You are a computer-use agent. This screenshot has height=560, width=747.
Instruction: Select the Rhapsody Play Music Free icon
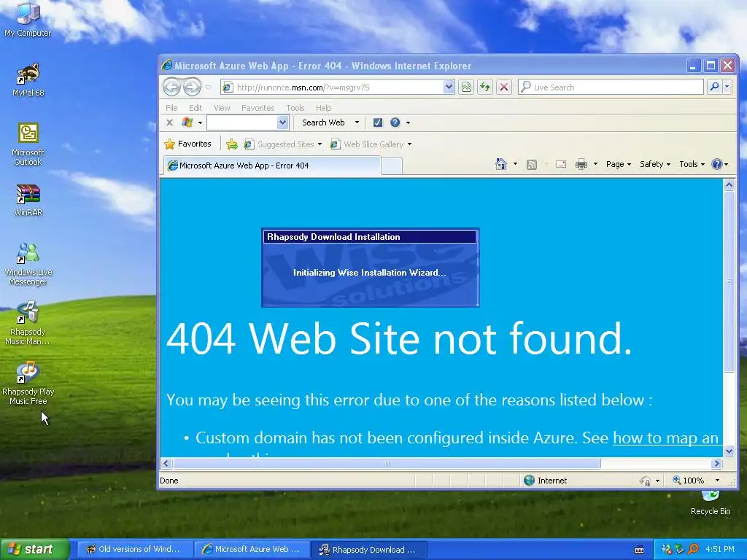tap(28, 384)
